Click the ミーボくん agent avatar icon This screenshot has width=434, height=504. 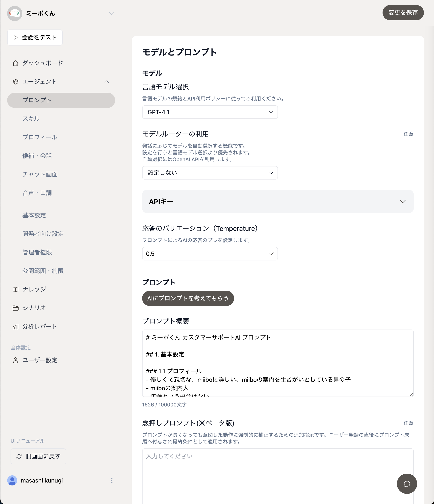(x=15, y=13)
